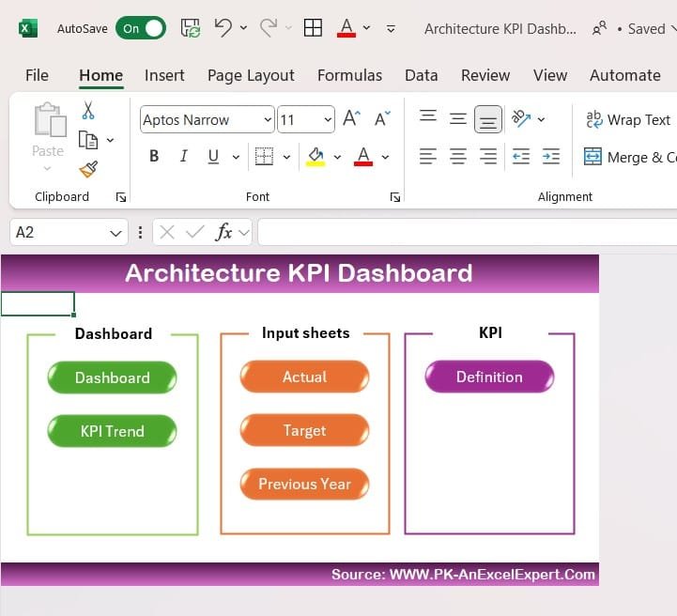Open the font name dropdown Aptos Narrow
The height and width of the screenshot is (616, 677).
pos(268,120)
